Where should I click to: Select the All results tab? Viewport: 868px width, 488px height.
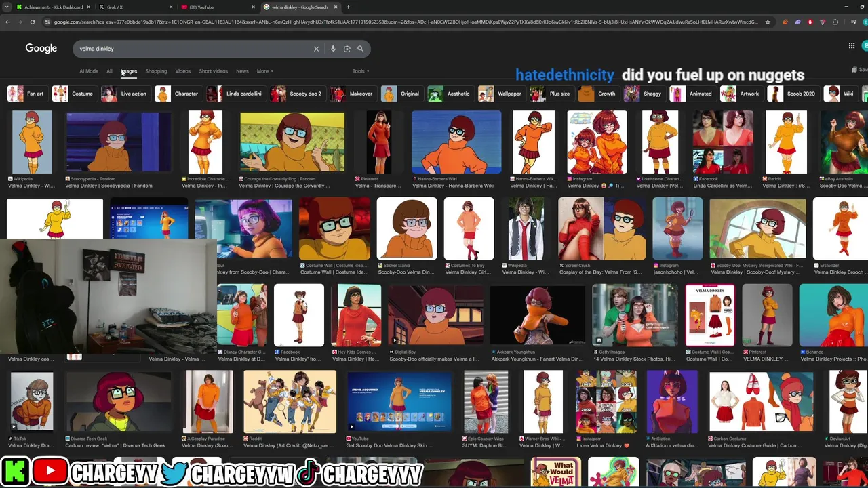pyautogui.click(x=109, y=71)
